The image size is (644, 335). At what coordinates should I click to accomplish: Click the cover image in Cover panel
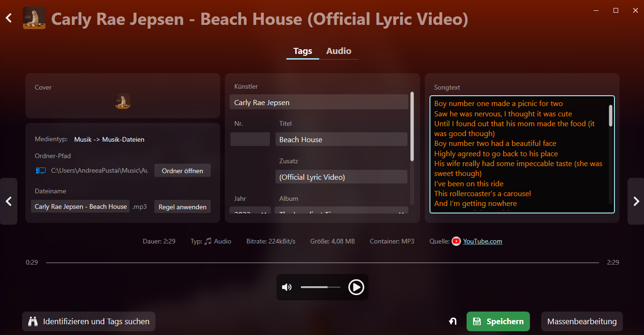[x=123, y=101]
